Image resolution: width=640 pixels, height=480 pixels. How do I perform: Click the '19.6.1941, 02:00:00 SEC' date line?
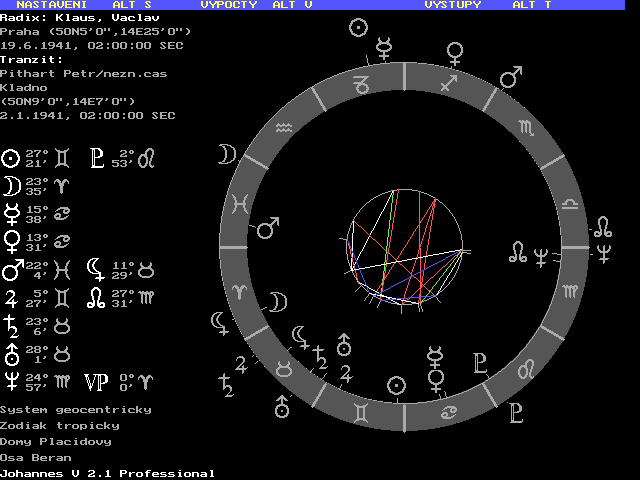(91, 46)
